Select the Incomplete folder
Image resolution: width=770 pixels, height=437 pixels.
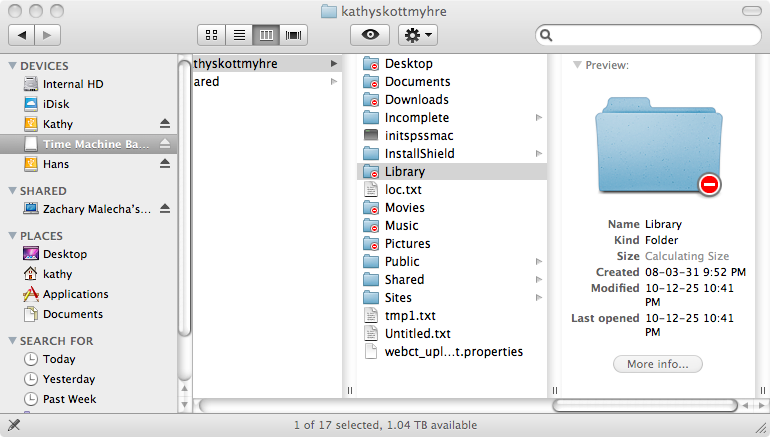pos(452,117)
